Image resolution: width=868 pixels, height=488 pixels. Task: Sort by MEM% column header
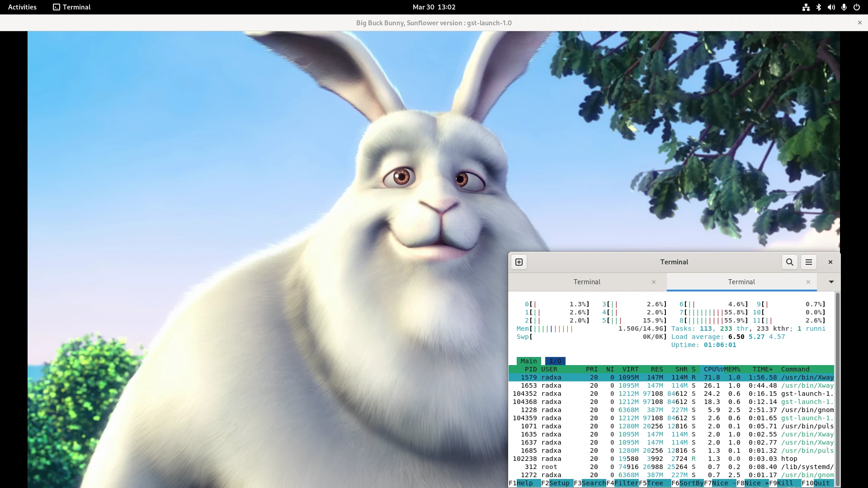coord(732,369)
